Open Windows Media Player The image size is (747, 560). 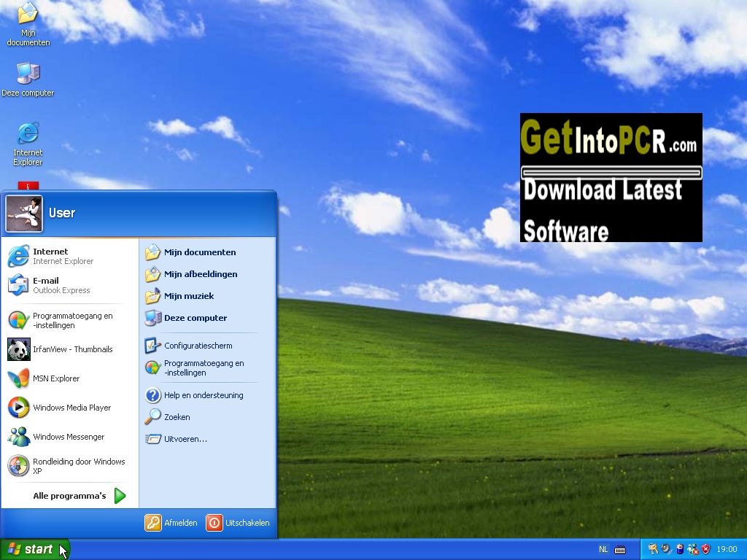coord(69,408)
